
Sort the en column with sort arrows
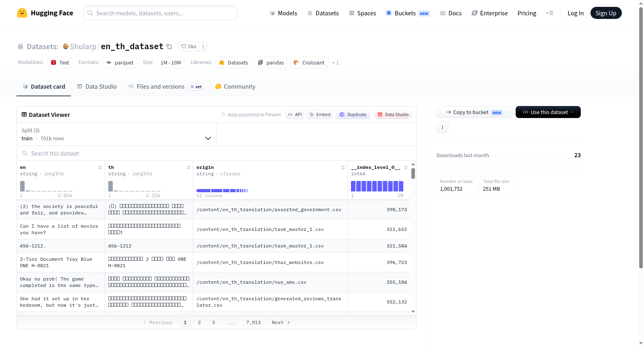click(100, 167)
